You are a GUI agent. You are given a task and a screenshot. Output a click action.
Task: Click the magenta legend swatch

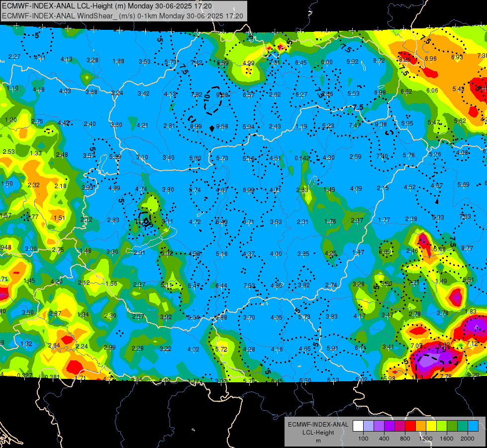(400, 426)
